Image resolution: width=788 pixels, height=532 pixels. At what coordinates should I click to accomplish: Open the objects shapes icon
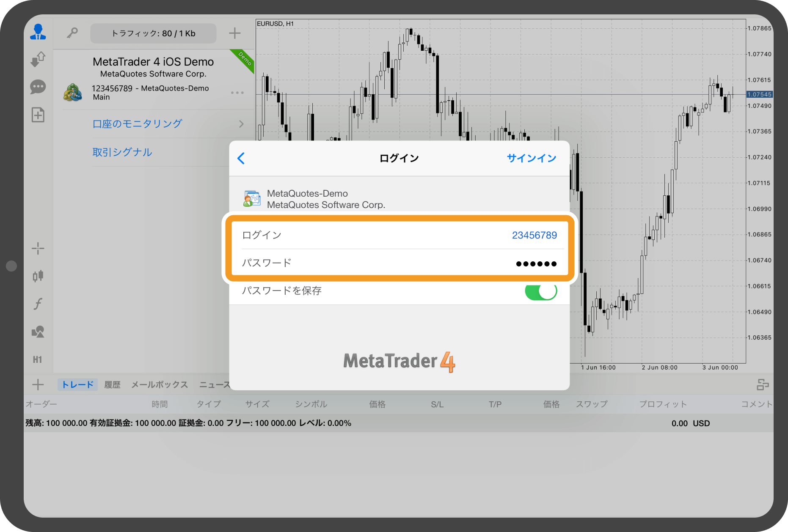point(38,332)
